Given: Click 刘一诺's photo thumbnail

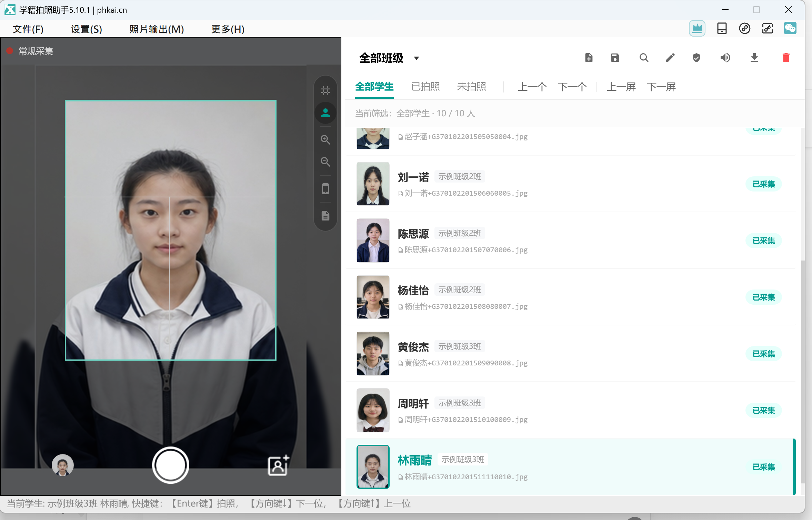Looking at the screenshot, I should pyautogui.click(x=373, y=184).
